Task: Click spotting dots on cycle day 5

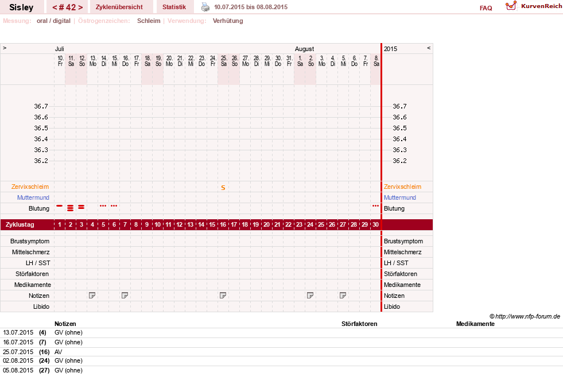Action: click(x=103, y=205)
